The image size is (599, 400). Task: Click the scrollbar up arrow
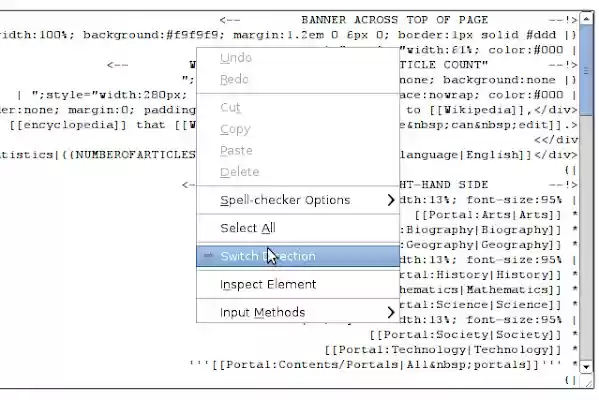click(x=586, y=19)
